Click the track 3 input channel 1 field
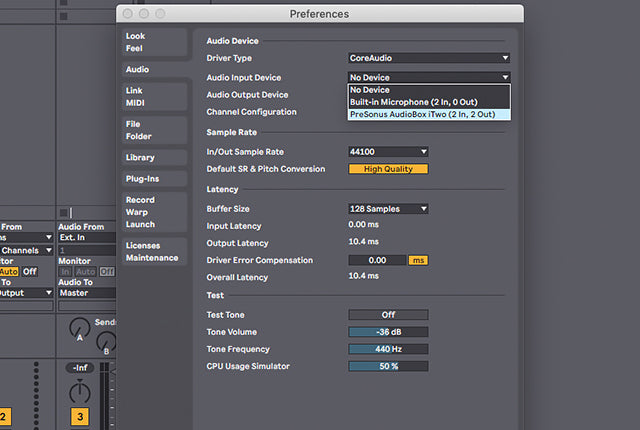The height and width of the screenshot is (430, 640). 87,250
